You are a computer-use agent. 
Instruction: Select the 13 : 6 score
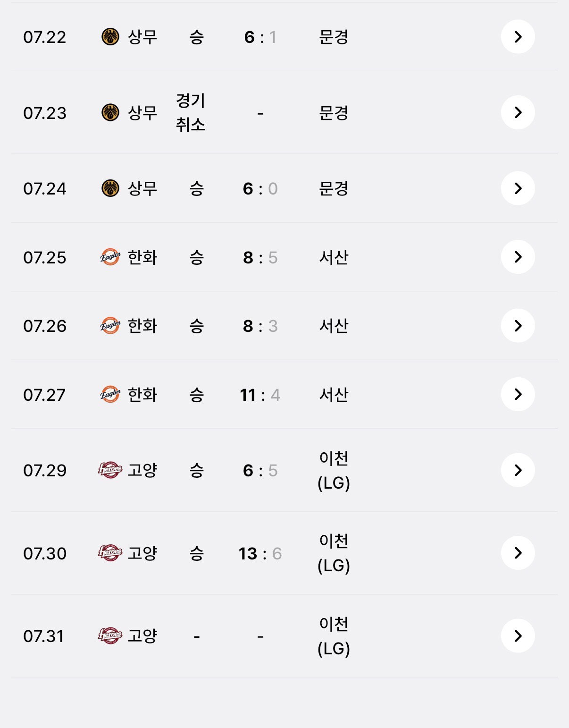(x=260, y=553)
